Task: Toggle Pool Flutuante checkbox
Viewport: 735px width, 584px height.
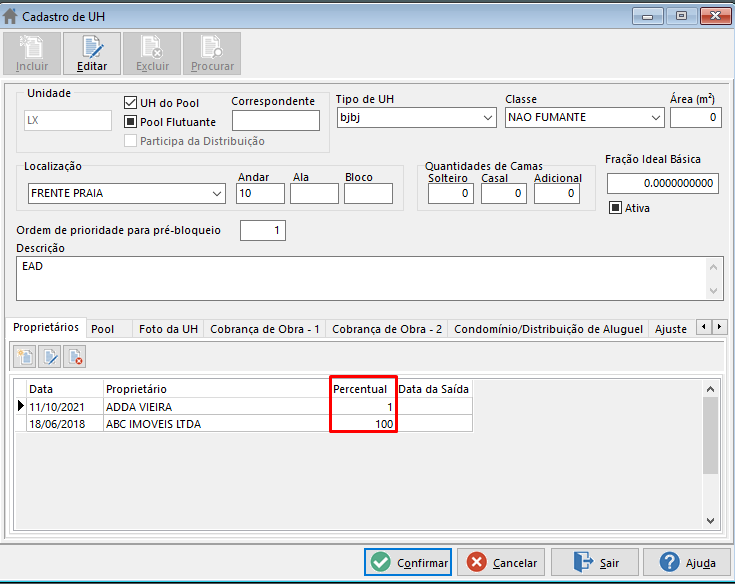Action: (x=130, y=122)
